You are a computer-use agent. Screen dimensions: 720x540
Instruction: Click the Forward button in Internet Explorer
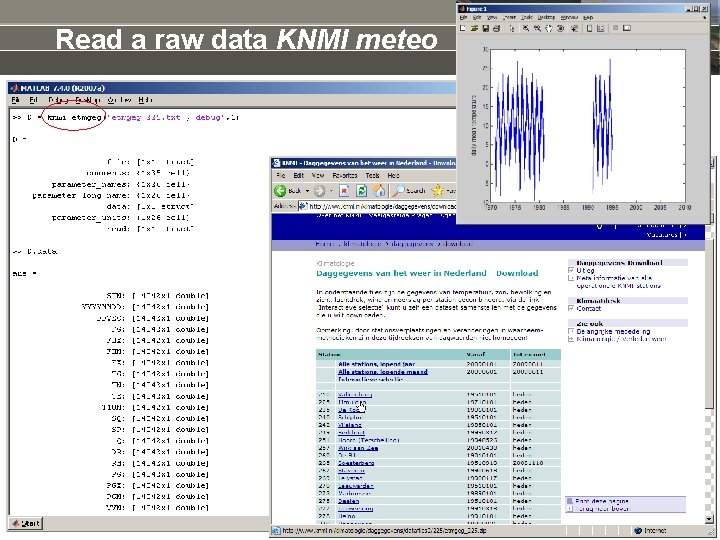[320, 191]
